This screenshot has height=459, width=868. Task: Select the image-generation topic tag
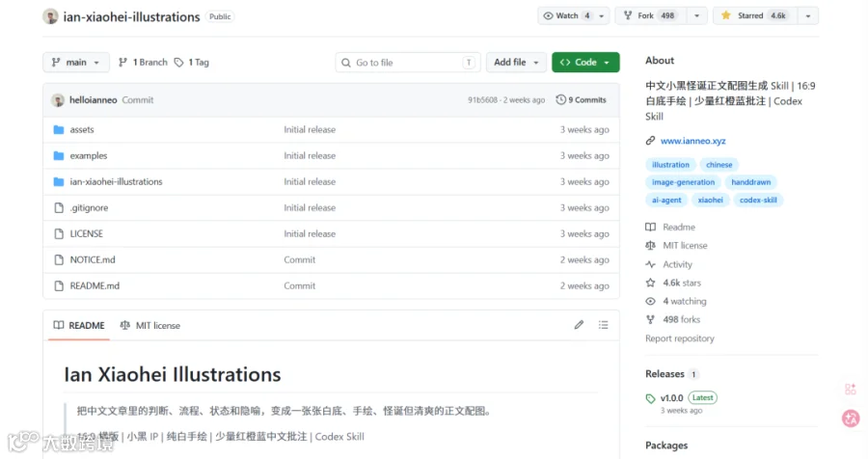683,182
